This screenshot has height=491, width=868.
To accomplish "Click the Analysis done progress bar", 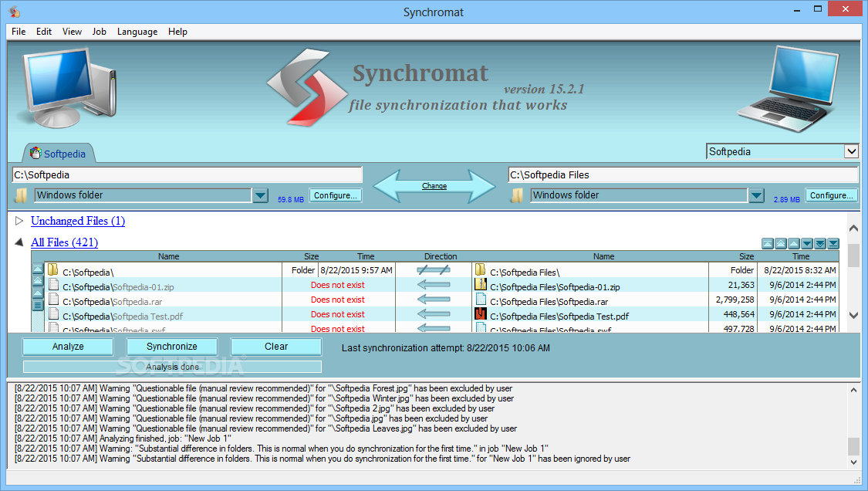I will click(x=172, y=367).
